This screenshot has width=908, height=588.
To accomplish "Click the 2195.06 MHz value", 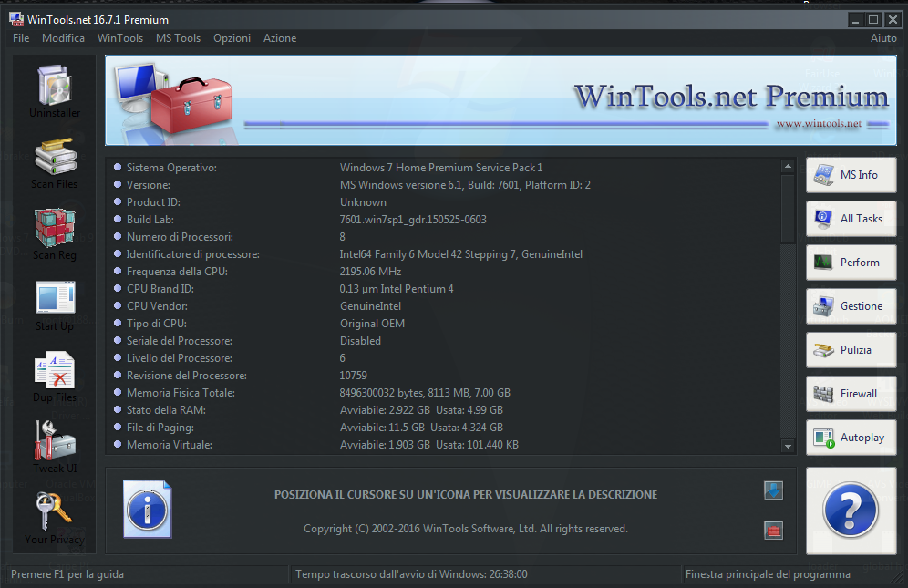I will pyautogui.click(x=370, y=272).
